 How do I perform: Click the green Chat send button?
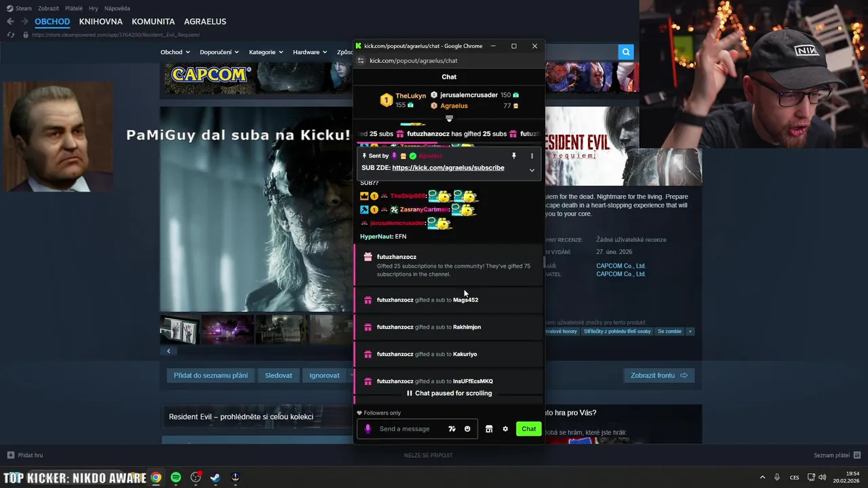point(529,429)
